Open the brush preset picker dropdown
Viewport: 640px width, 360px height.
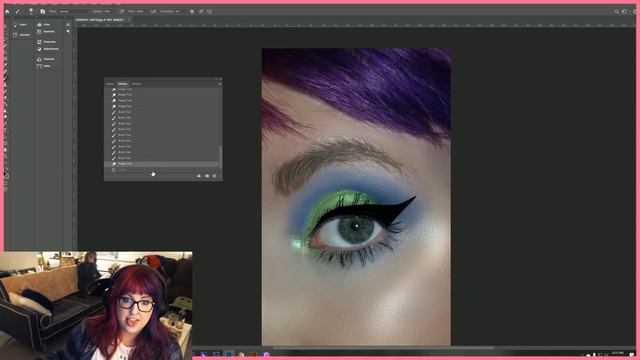coord(31,11)
